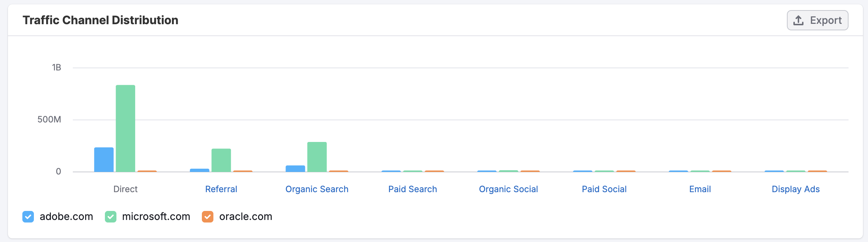Click the blue adobe.com Organic Search bar
The image size is (868, 242).
295,169
